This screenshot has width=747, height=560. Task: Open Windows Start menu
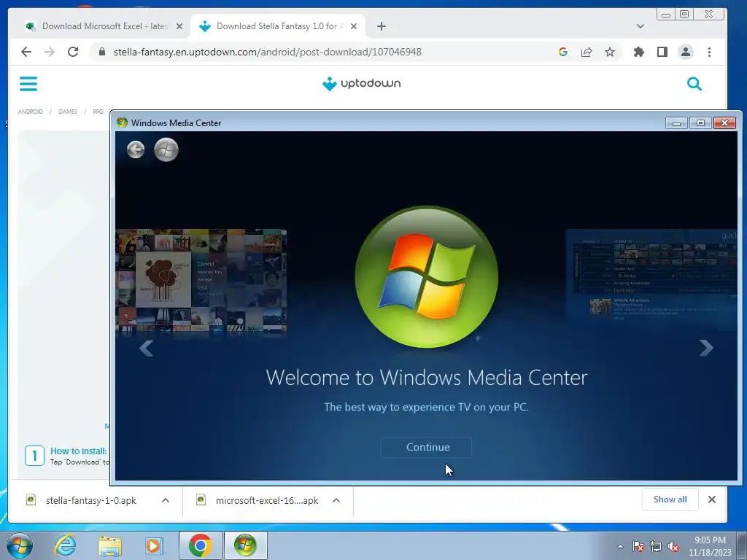tap(20, 545)
